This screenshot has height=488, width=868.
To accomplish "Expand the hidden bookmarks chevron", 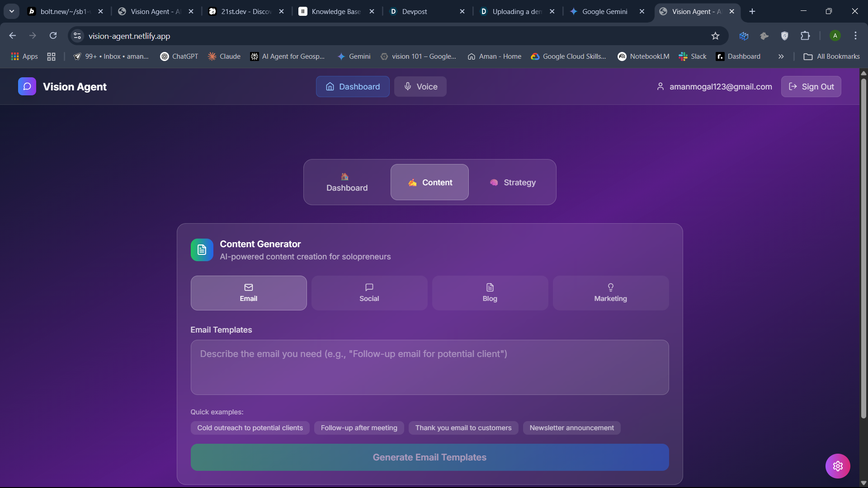I will 781,56.
